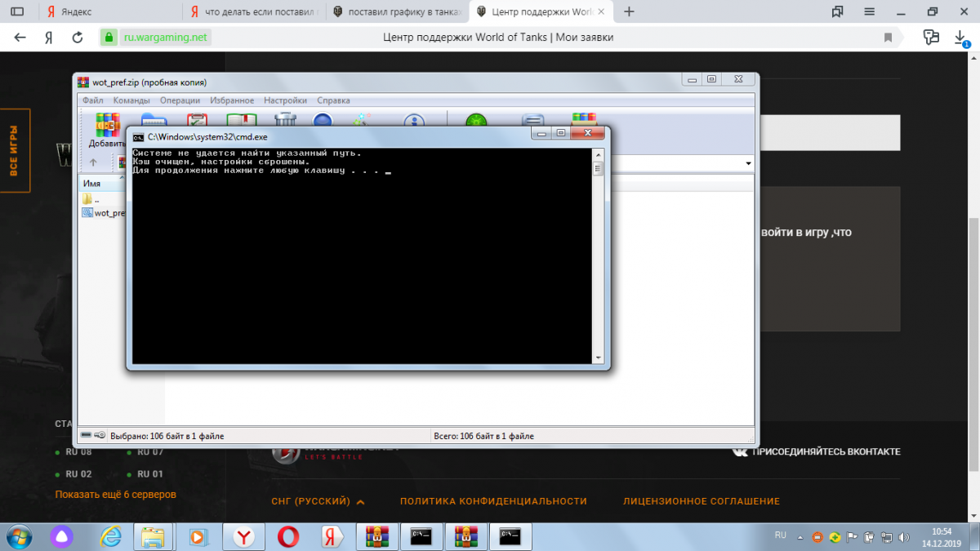Click the cmd window vertical scrollbar thumb
This screenshot has height=551, width=980.
pos(598,169)
